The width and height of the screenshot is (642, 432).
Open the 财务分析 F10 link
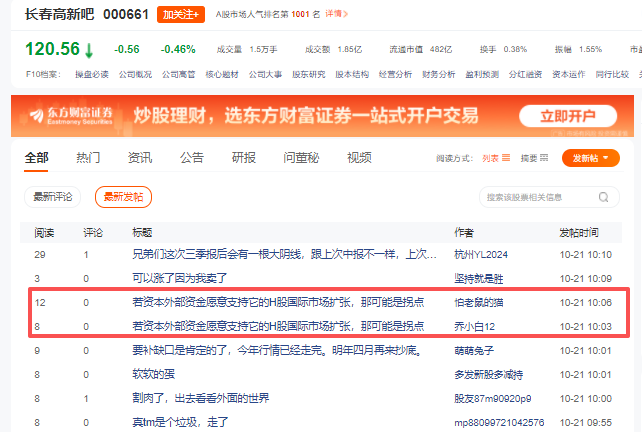click(x=439, y=75)
